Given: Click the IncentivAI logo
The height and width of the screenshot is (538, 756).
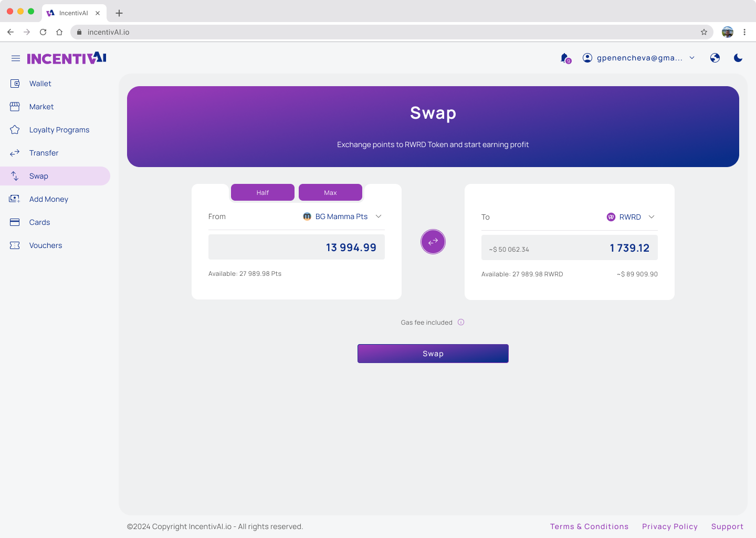Looking at the screenshot, I should [67, 58].
